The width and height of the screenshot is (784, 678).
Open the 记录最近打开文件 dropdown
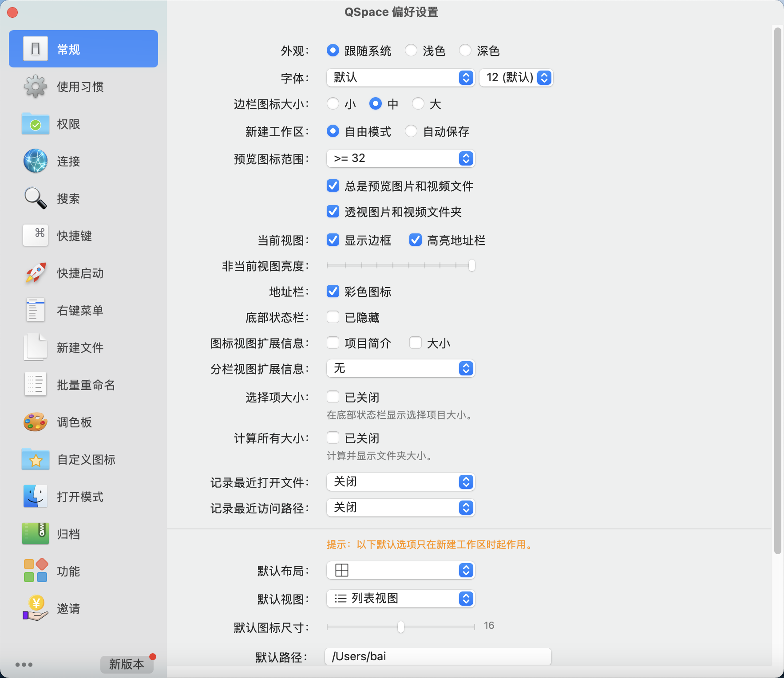coord(401,482)
